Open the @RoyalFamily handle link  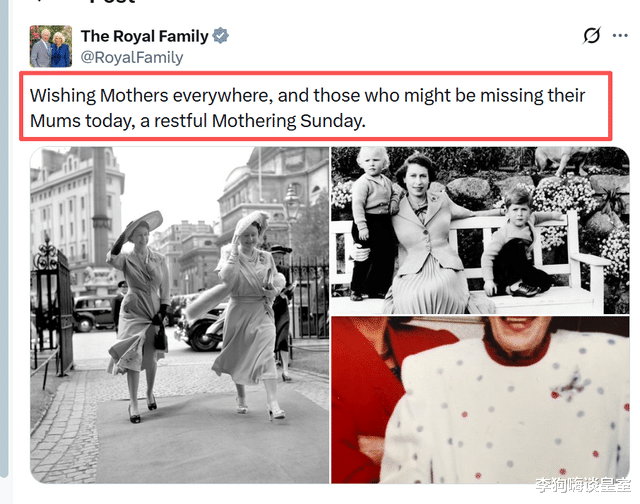(132, 57)
